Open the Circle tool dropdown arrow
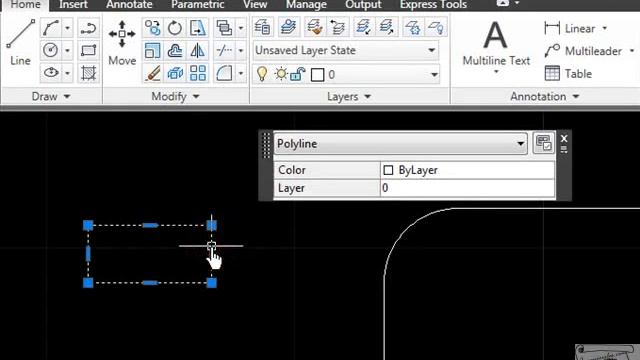Image resolution: width=640 pixels, height=360 pixels. pyautogui.click(x=68, y=51)
